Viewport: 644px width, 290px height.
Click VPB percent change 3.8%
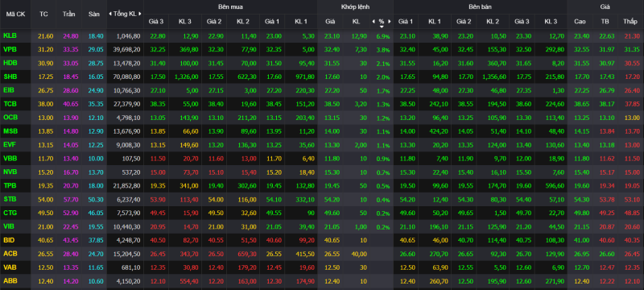(x=382, y=50)
